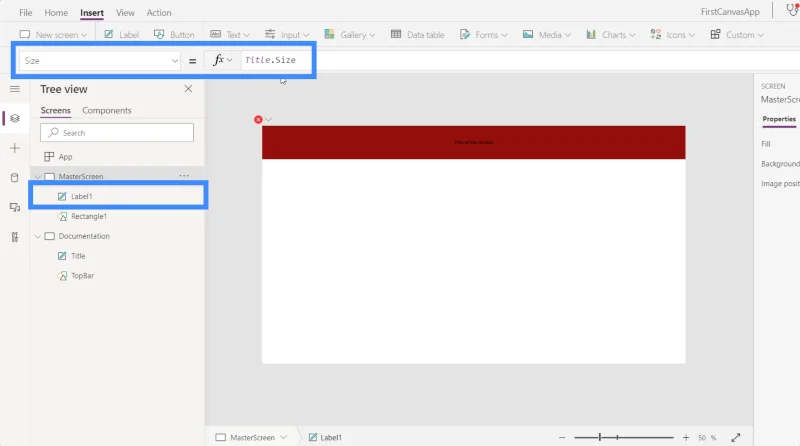This screenshot has height=446, width=800.
Task: Select MasterScreen in the tree
Action: [x=81, y=177]
